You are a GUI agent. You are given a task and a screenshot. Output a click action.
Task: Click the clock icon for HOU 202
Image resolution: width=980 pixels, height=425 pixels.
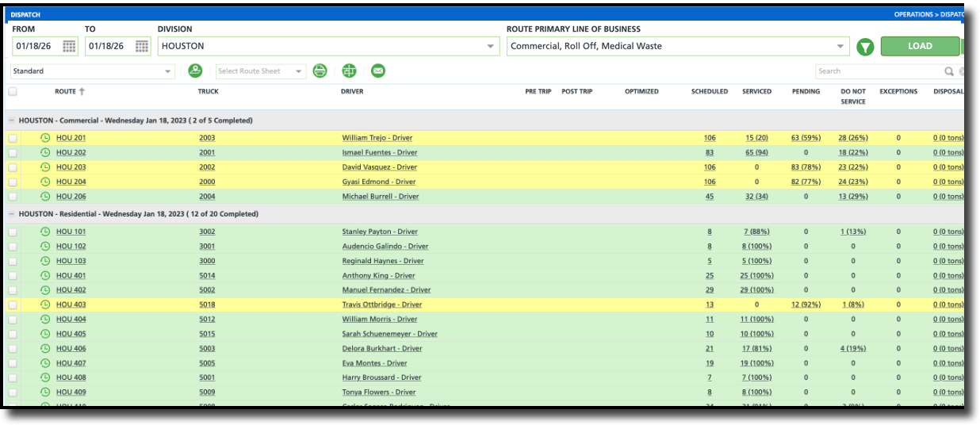click(x=45, y=152)
